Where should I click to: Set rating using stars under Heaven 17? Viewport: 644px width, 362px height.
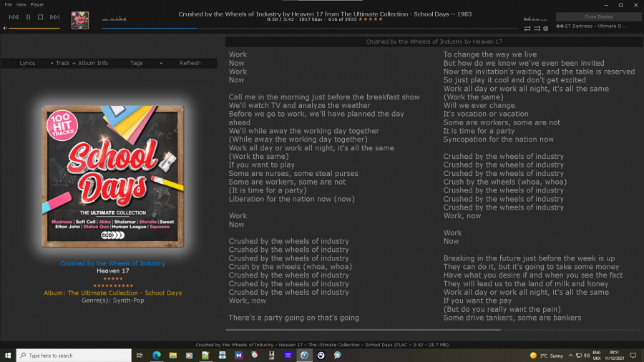(x=113, y=279)
